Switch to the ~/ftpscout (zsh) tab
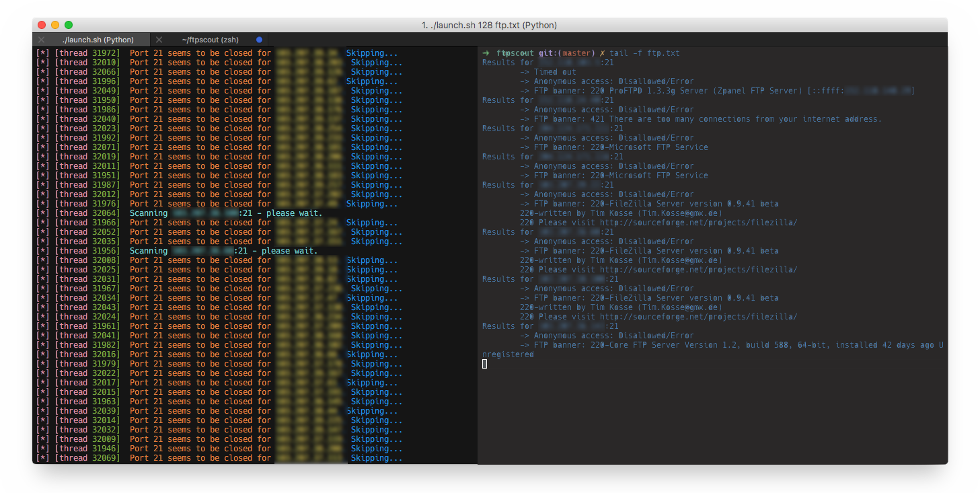The image size is (980, 493). coord(210,40)
